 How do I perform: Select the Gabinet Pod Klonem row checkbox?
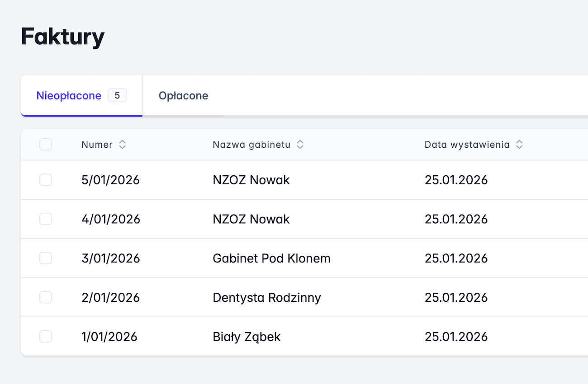click(x=45, y=258)
